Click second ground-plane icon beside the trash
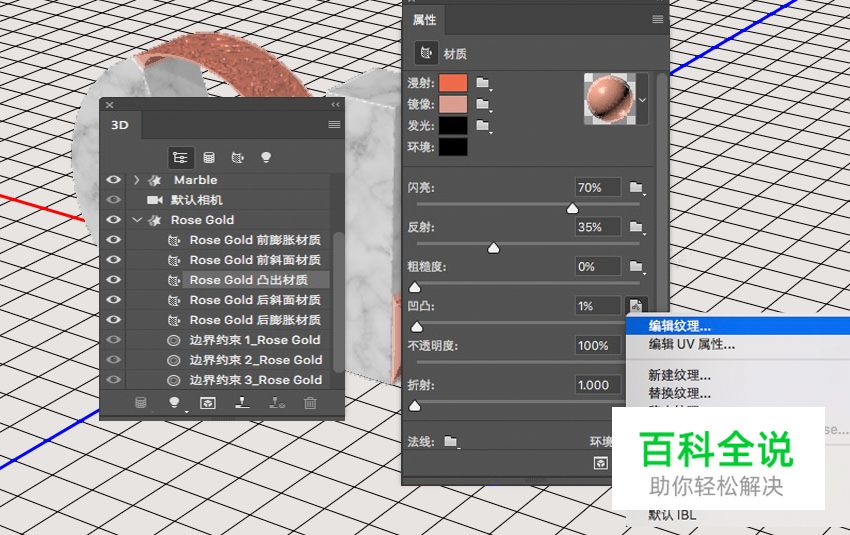Image resolution: width=850 pixels, height=535 pixels. point(277,402)
